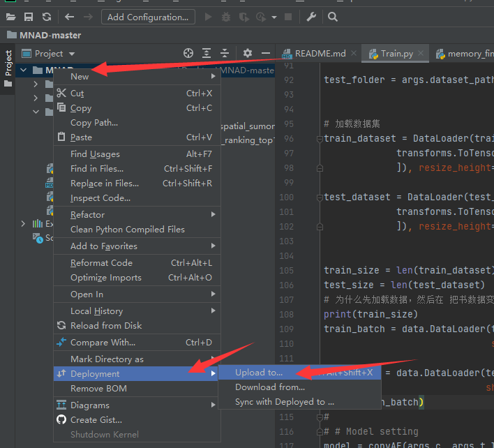Click the Profile run icon
The height and width of the screenshot is (448, 494).
tap(261, 17)
